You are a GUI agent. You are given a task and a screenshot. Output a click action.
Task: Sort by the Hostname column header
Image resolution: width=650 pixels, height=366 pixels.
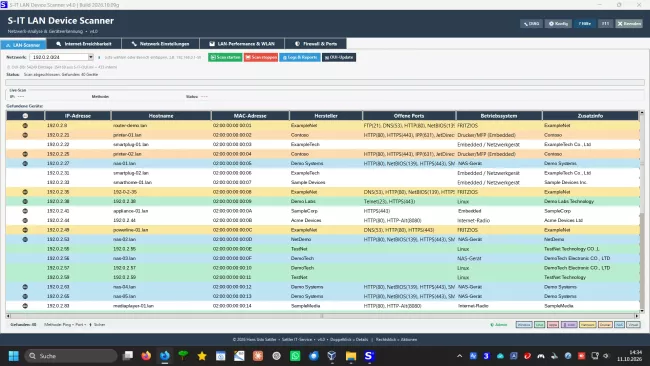[161, 116]
